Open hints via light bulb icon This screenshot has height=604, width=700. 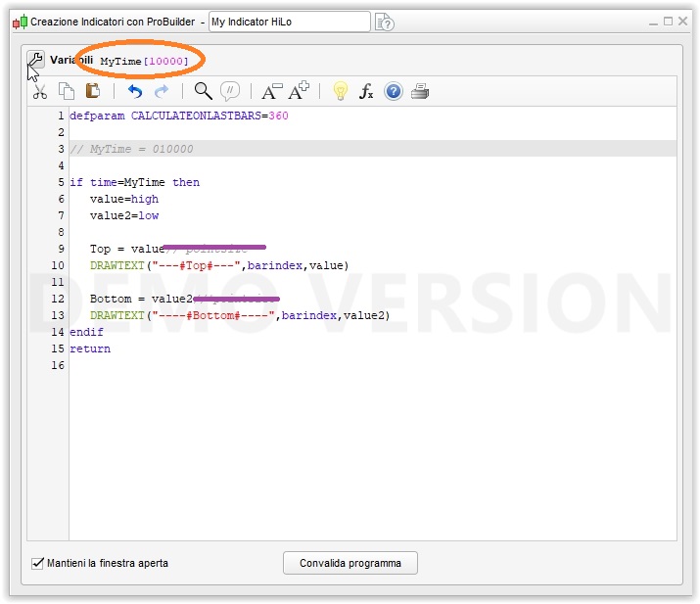[x=340, y=91]
